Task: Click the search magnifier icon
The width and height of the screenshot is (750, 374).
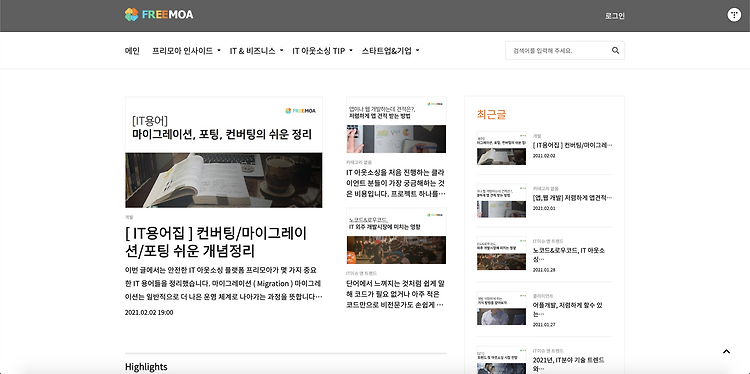Action: click(x=616, y=50)
